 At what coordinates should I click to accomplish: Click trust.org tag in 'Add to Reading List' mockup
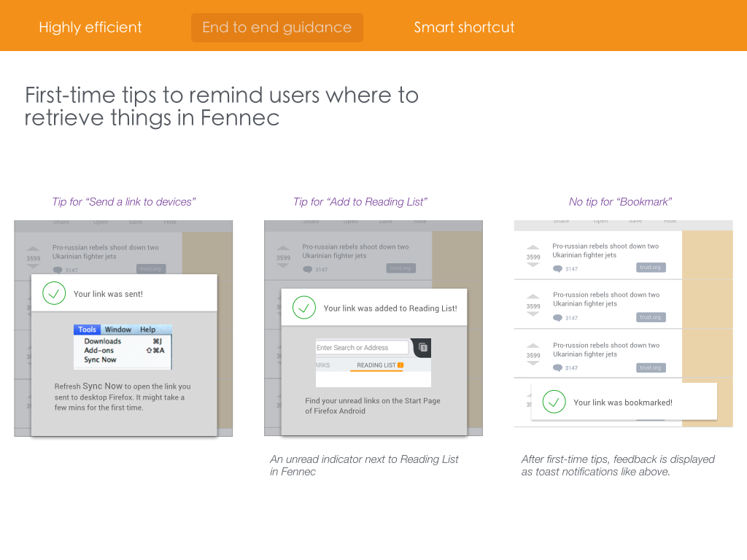click(401, 268)
